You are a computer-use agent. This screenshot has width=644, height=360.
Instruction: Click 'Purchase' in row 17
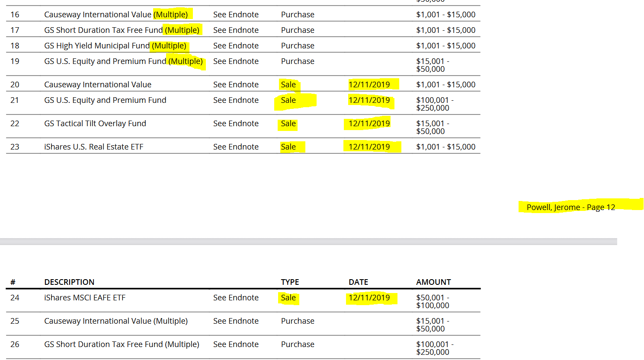pyautogui.click(x=298, y=30)
